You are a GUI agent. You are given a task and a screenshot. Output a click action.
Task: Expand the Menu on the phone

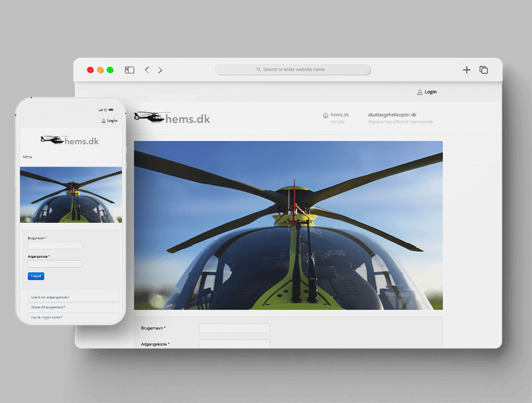tap(28, 157)
